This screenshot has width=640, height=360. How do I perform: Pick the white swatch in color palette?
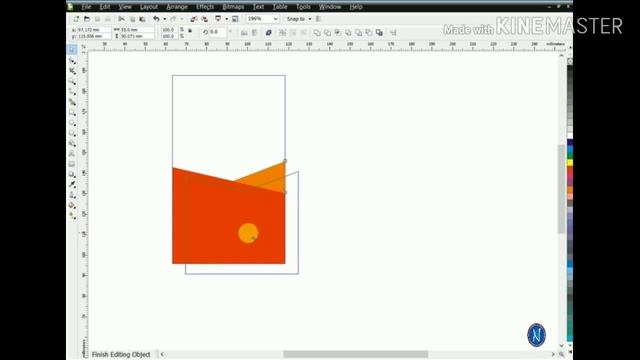tap(570, 136)
